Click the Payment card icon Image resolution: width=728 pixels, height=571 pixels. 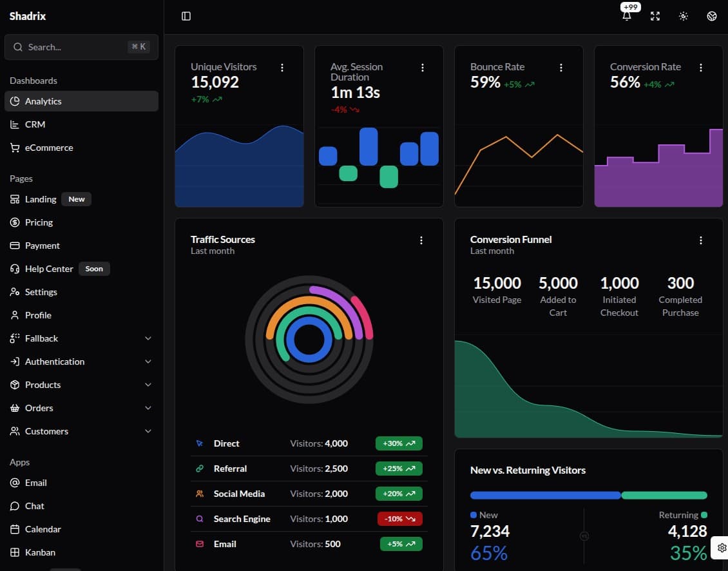tap(15, 246)
